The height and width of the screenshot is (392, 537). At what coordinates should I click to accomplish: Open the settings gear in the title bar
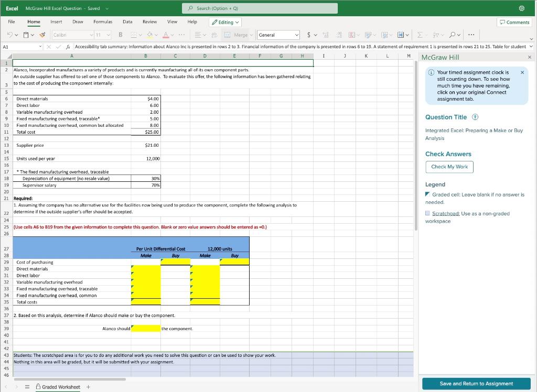click(522, 8)
